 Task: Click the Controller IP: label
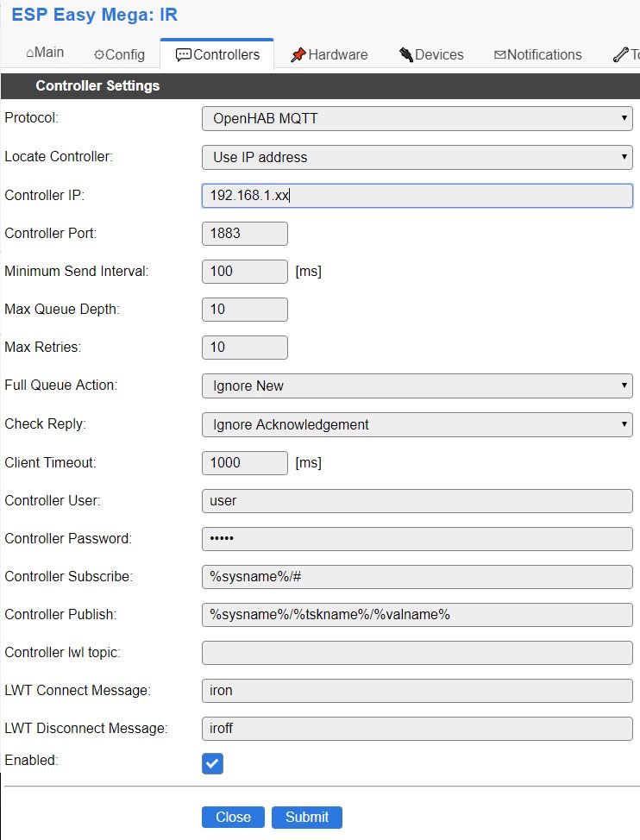pyautogui.click(x=45, y=195)
